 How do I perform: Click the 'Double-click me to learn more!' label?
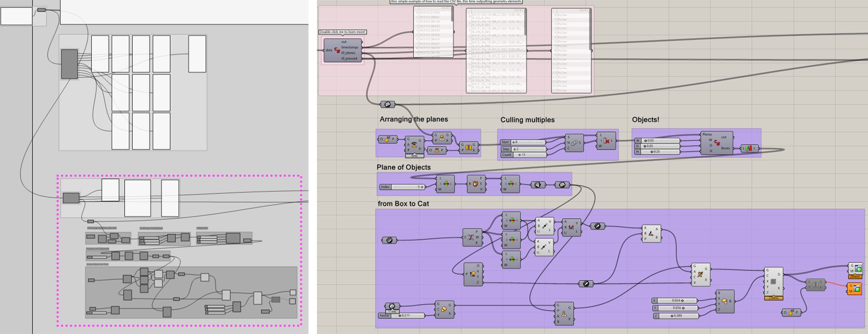point(343,32)
